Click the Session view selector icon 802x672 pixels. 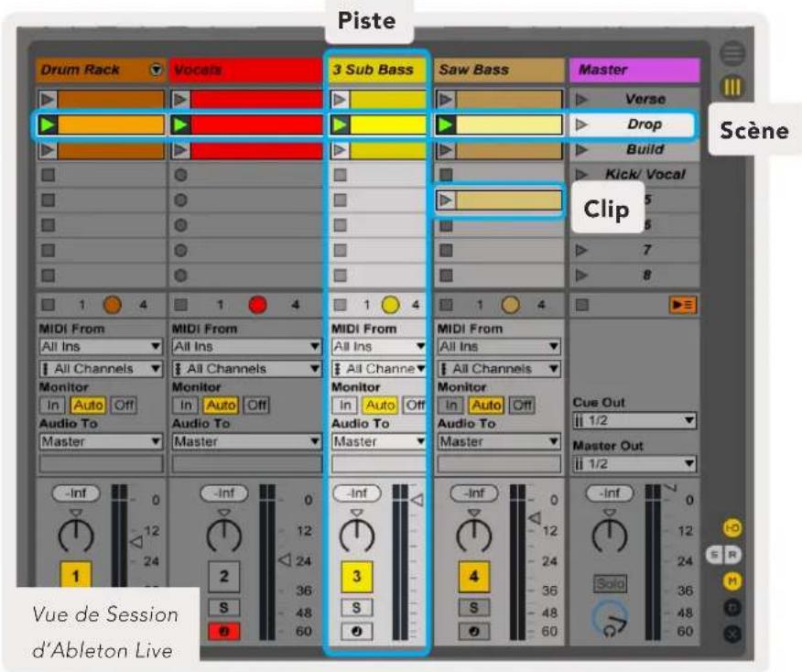point(732,88)
